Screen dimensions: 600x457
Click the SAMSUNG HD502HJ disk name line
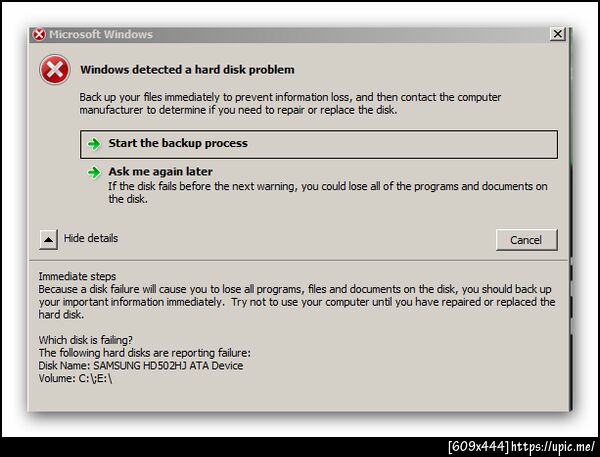point(140,365)
